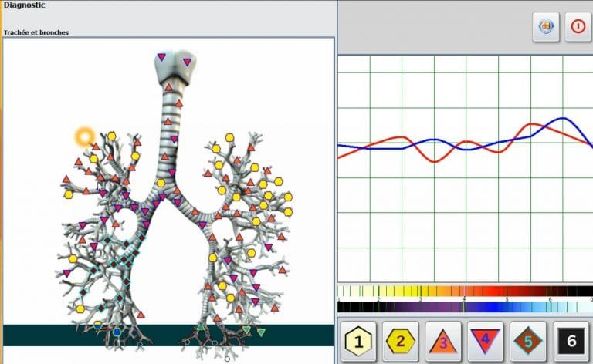Click the glowing orange highlighted marker
Image resolution: width=593 pixels, height=364 pixels.
[83, 137]
